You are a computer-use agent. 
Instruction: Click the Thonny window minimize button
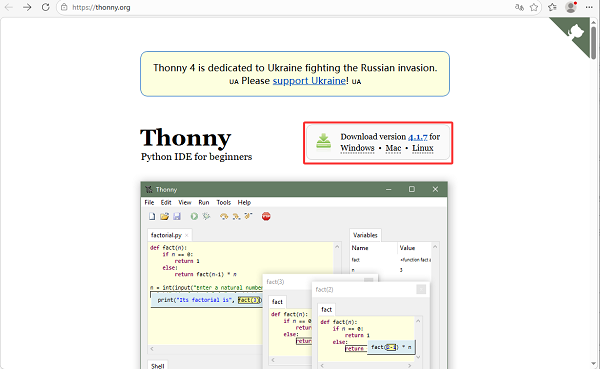[x=388, y=189]
